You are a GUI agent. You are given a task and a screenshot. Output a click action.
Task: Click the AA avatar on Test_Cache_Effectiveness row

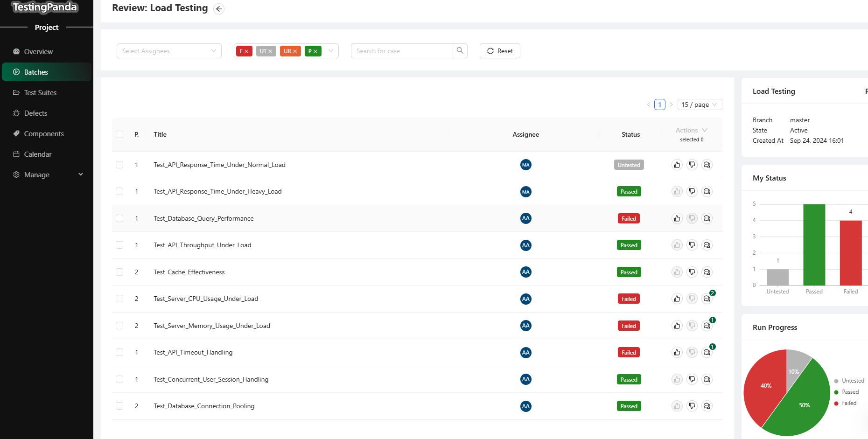coord(526,272)
